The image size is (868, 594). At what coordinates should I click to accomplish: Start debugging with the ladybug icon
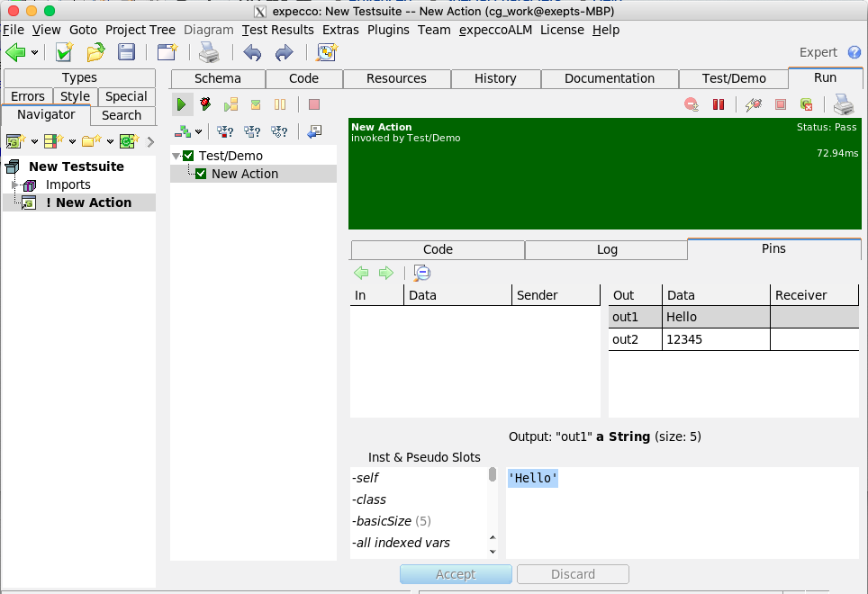click(206, 105)
